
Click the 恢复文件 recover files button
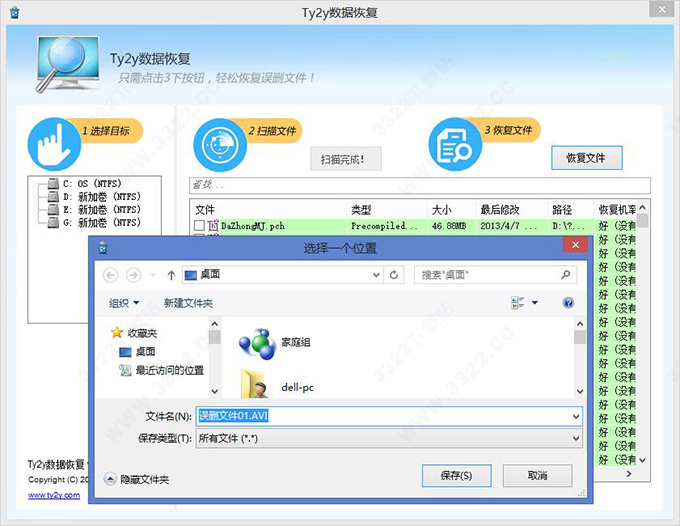[586, 158]
